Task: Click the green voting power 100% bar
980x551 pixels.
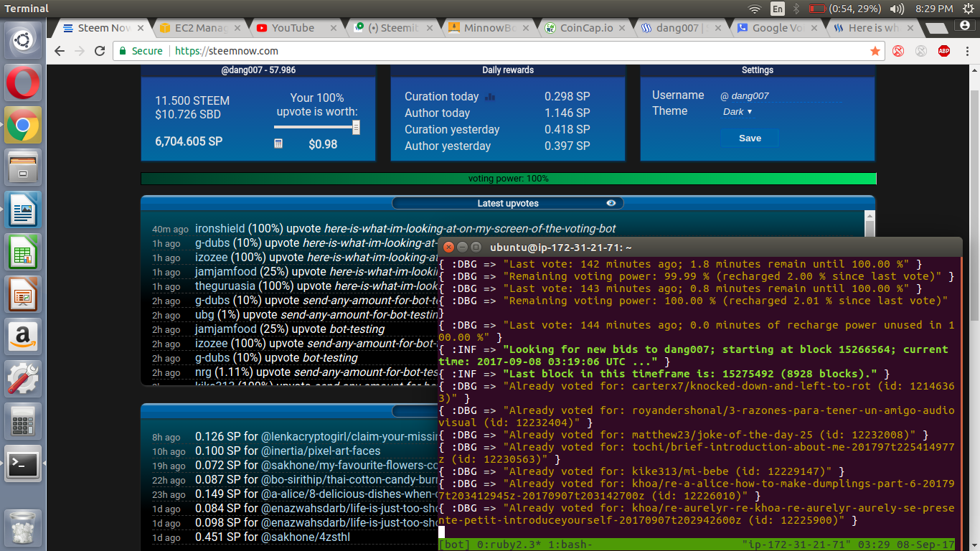Action: (x=509, y=179)
